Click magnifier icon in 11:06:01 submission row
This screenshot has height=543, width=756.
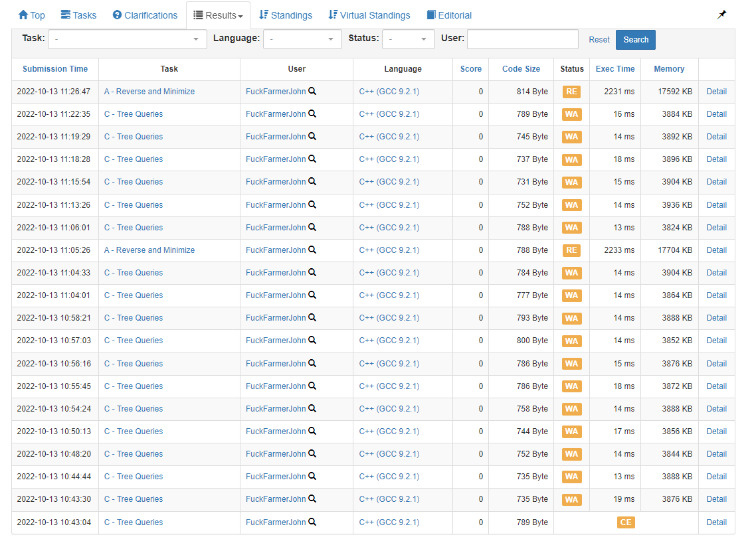pos(312,227)
